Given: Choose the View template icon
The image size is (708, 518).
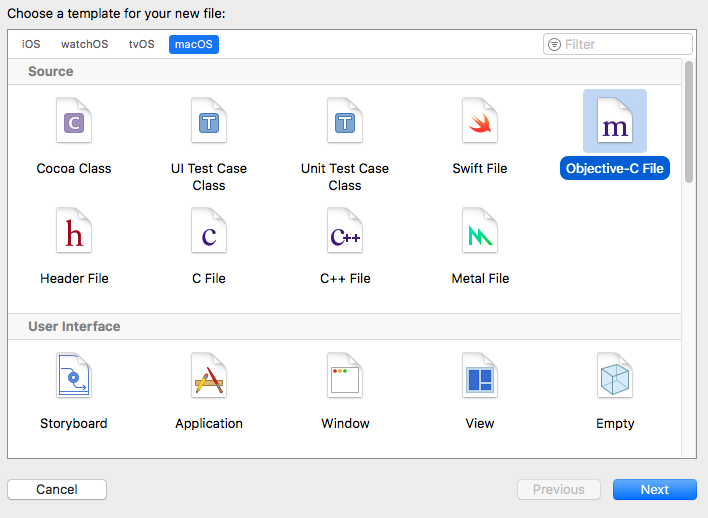Looking at the screenshot, I should tap(480, 375).
